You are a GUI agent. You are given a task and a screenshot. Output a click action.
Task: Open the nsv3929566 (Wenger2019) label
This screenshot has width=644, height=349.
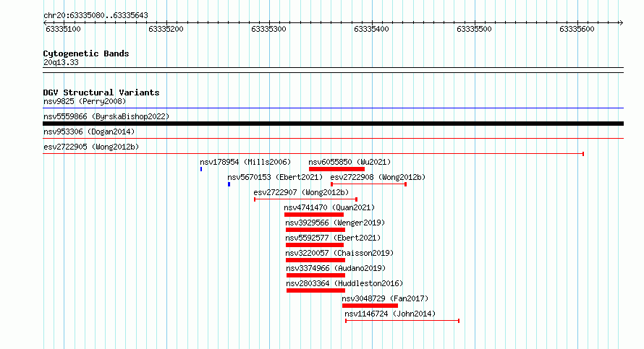click(335, 223)
